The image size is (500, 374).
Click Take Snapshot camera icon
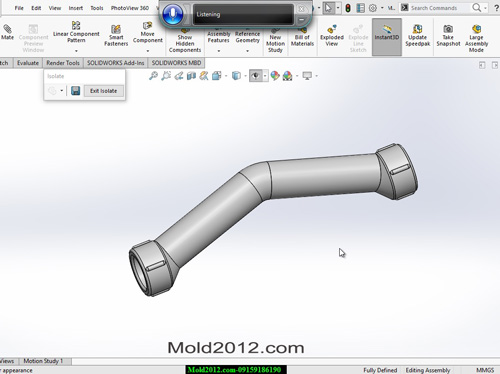(x=448, y=29)
